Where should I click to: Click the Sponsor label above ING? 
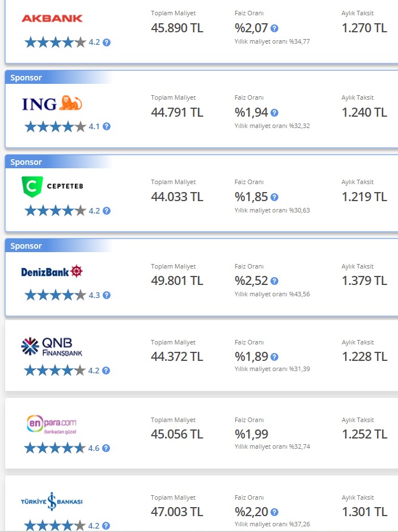point(26,78)
